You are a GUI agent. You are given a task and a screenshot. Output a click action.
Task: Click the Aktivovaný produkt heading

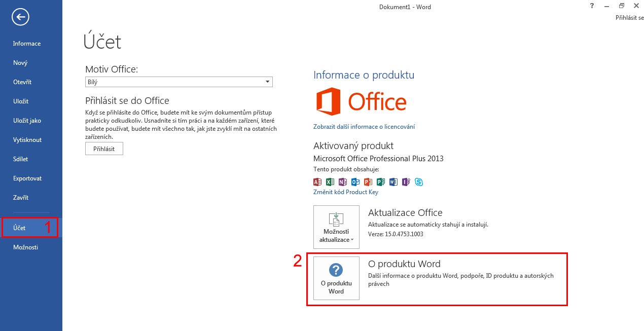tap(353, 146)
